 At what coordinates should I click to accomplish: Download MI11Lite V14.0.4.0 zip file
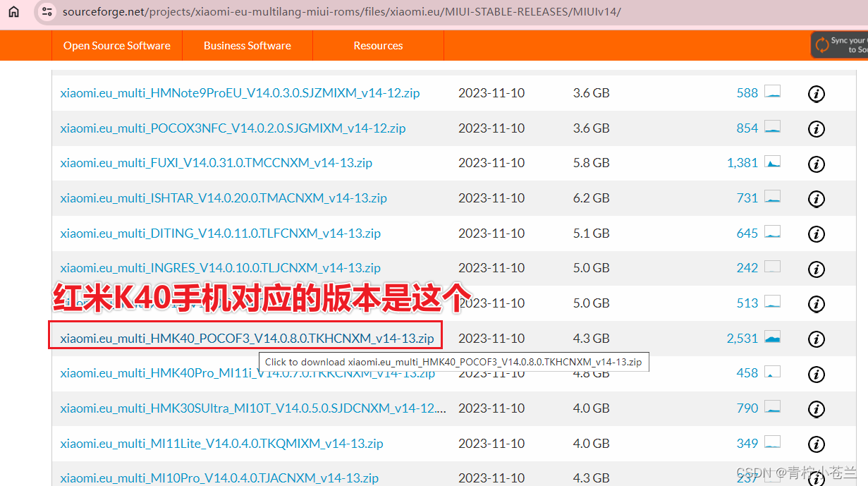[x=221, y=444]
